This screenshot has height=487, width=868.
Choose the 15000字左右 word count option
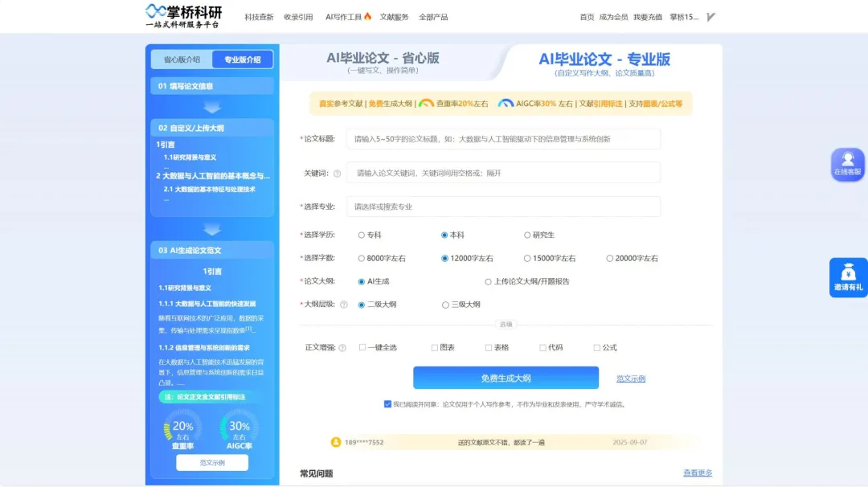coord(527,259)
